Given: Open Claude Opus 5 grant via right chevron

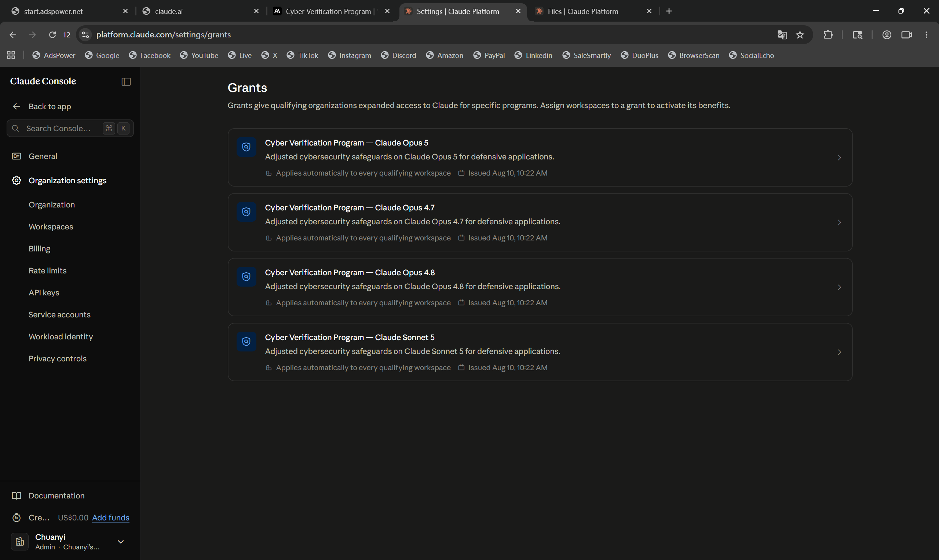Looking at the screenshot, I should click(839, 157).
